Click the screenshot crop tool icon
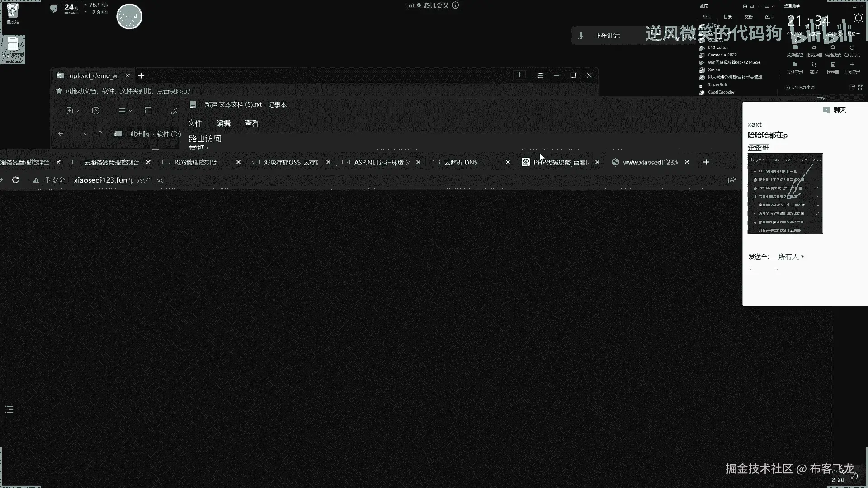 pyautogui.click(x=814, y=67)
